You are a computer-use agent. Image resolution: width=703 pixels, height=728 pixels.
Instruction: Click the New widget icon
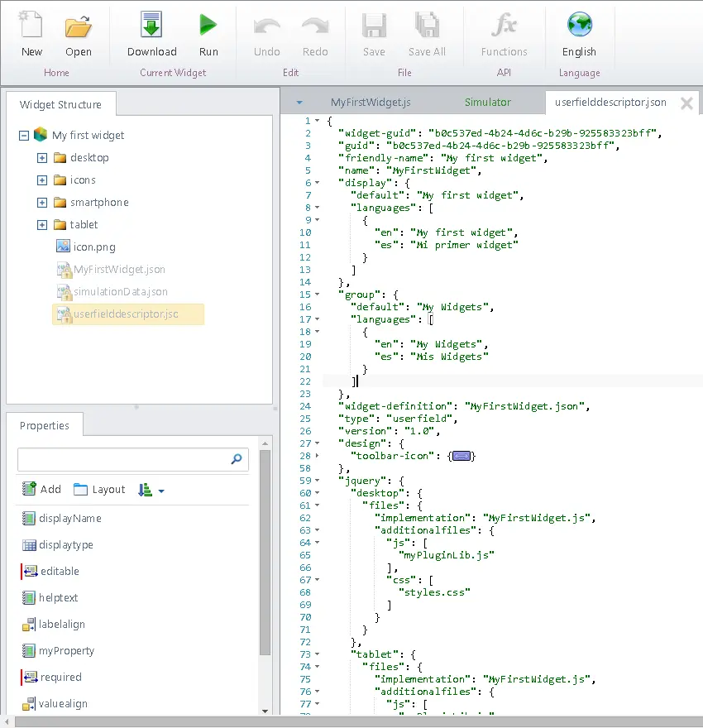coord(31,25)
